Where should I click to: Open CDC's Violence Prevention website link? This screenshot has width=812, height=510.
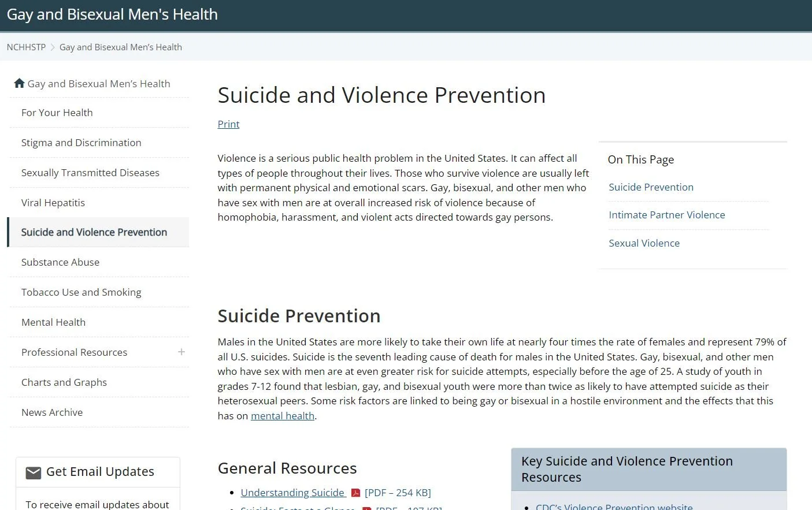pyautogui.click(x=614, y=507)
